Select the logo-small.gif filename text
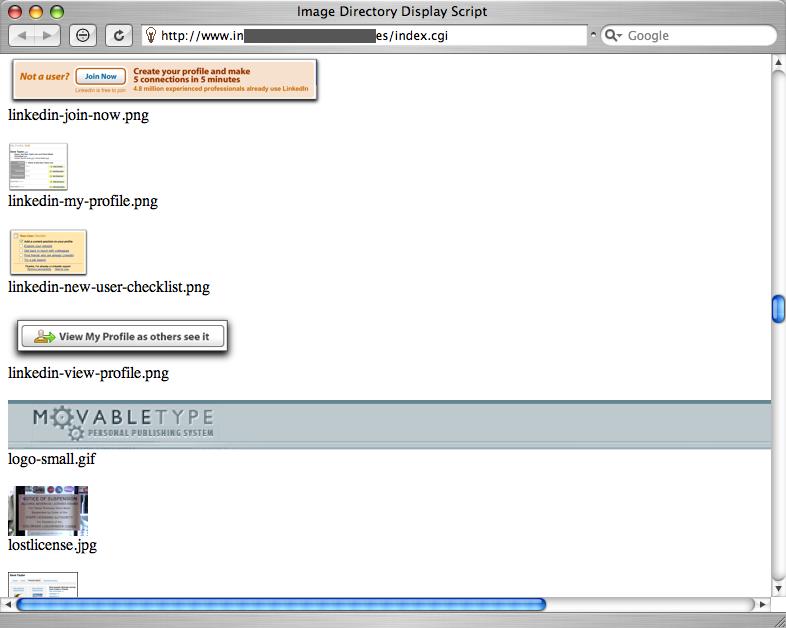The height and width of the screenshot is (628, 786). coord(52,459)
